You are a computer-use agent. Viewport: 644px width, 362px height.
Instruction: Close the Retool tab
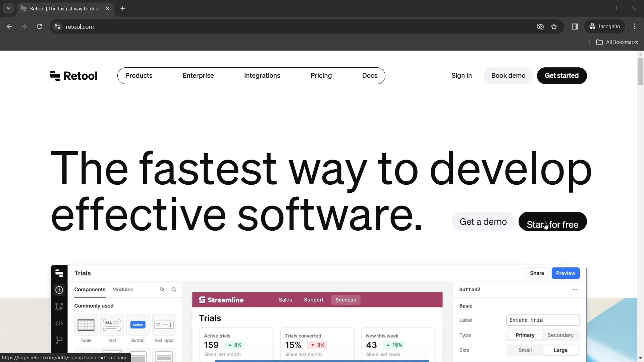click(x=107, y=8)
